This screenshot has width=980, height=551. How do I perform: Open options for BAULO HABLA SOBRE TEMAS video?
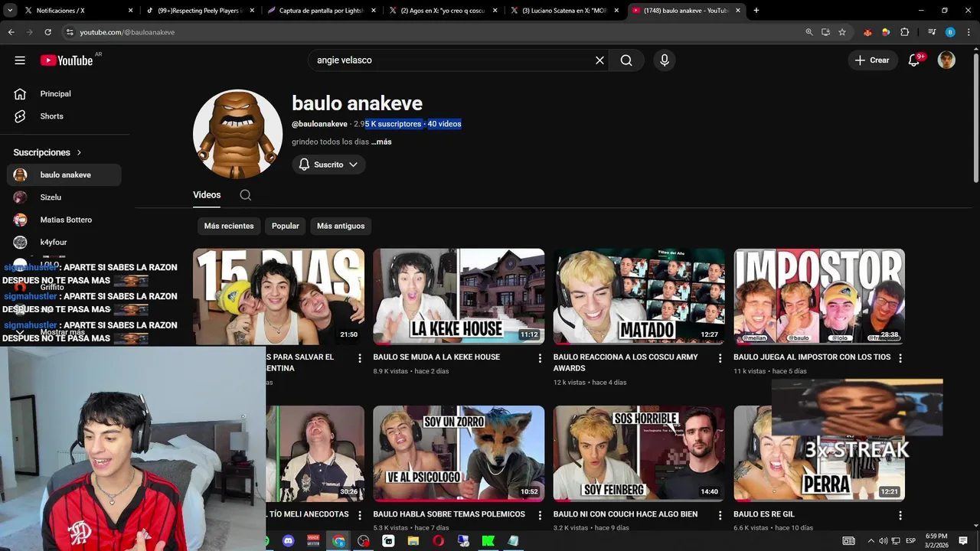click(x=540, y=516)
